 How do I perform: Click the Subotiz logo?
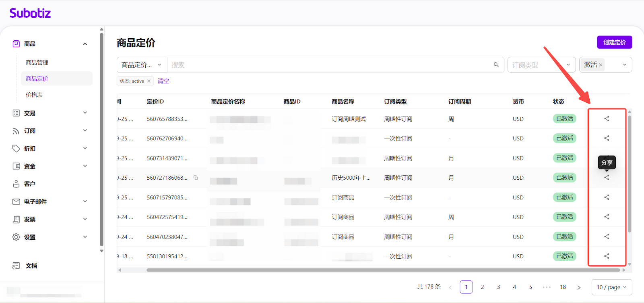tap(30, 13)
